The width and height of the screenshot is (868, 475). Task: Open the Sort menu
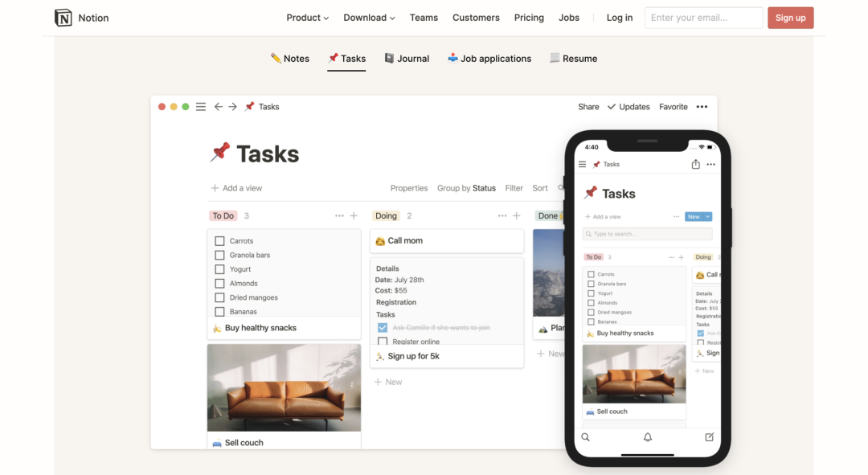[540, 188]
